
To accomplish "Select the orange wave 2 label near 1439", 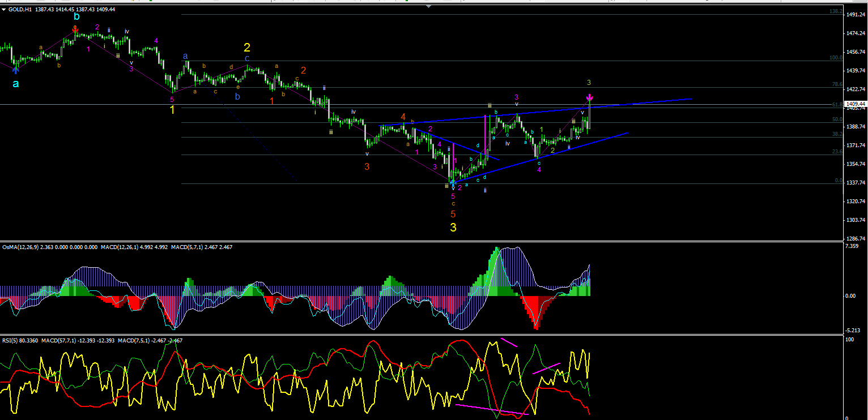I will click(303, 71).
